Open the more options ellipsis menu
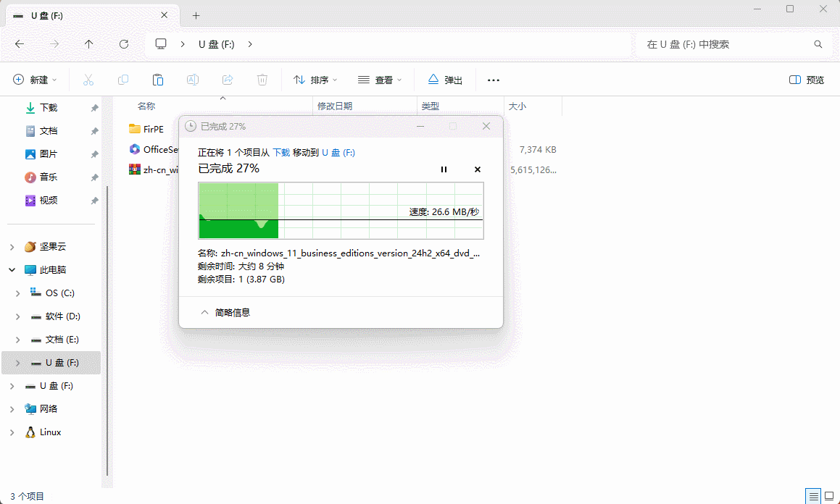Screen dimensions: 840x504 click(494, 80)
